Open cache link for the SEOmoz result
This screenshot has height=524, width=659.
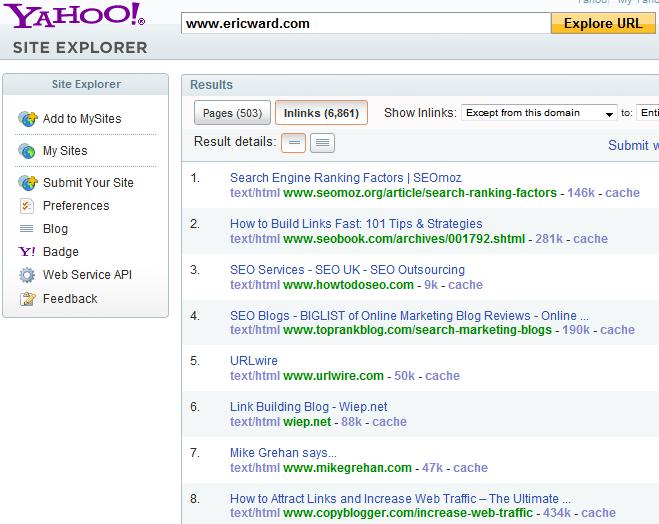click(622, 193)
